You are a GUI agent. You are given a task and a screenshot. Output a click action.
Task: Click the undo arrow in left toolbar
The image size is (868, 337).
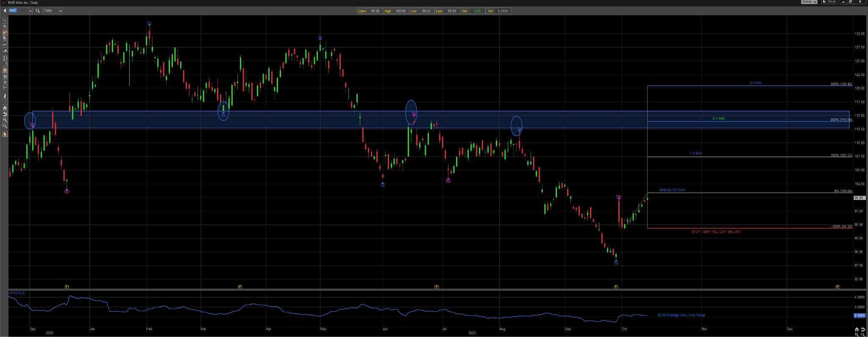5,114
